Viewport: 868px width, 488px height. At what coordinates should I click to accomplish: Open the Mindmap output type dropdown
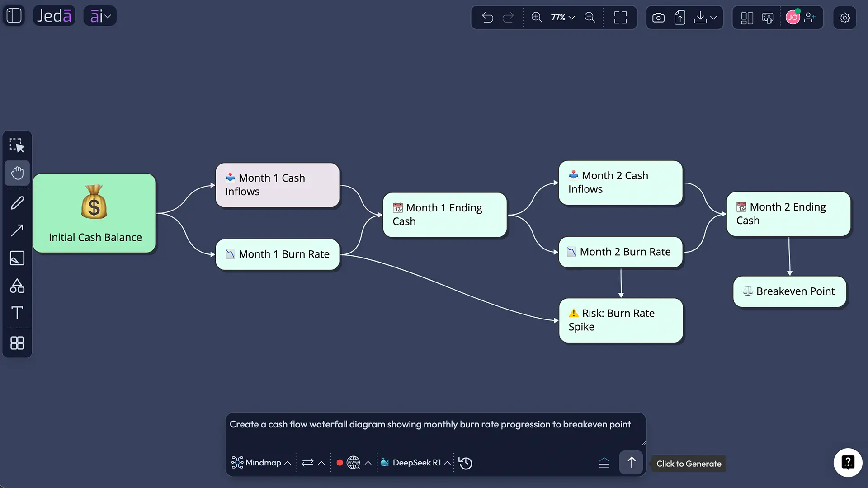coord(261,463)
